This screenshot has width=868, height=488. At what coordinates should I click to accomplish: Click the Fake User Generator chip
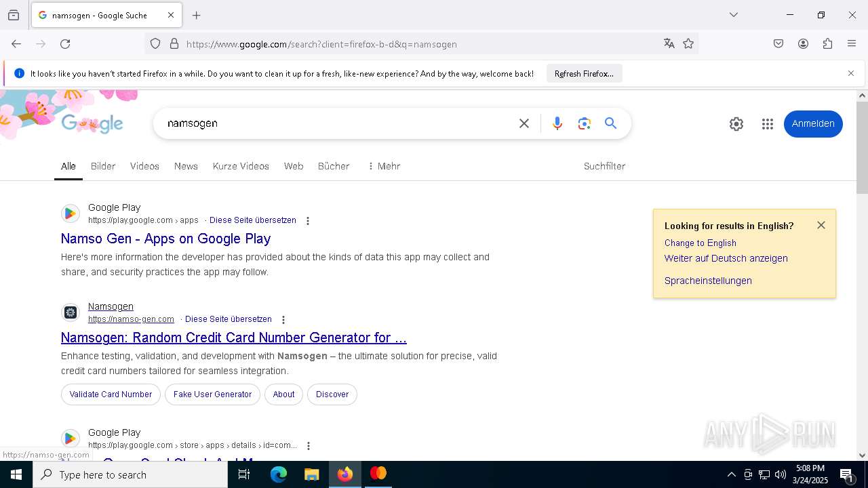pyautogui.click(x=212, y=394)
